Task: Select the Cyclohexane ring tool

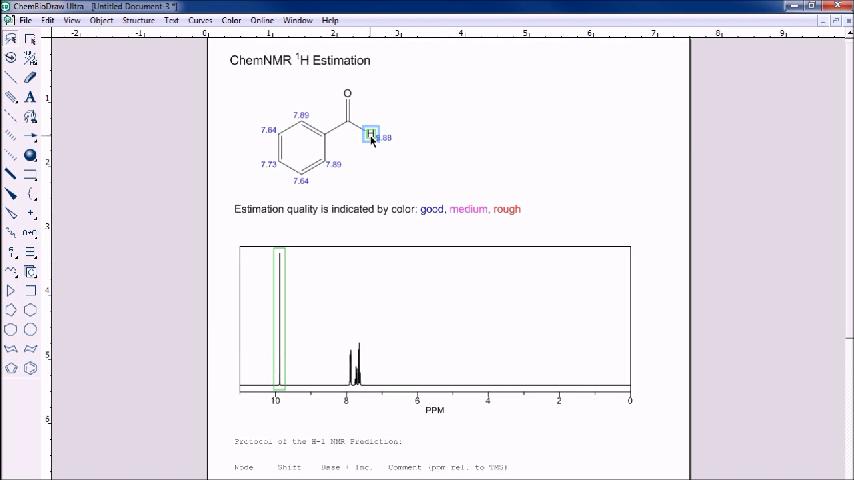Action: pos(30,310)
